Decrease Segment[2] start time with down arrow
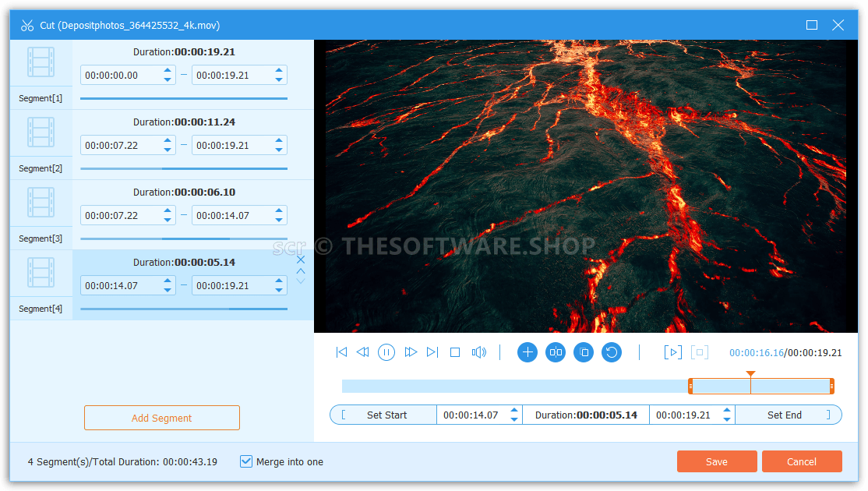The image size is (868, 491). point(168,150)
